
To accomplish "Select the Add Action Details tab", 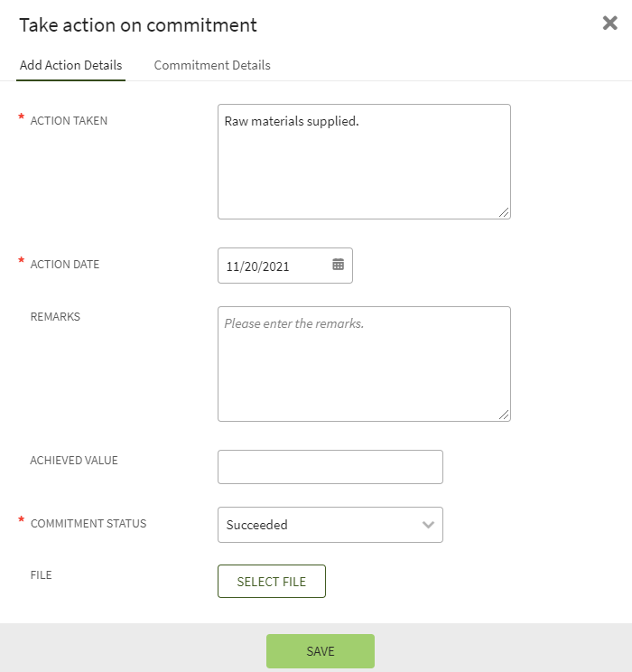I will tap(71, 65).
